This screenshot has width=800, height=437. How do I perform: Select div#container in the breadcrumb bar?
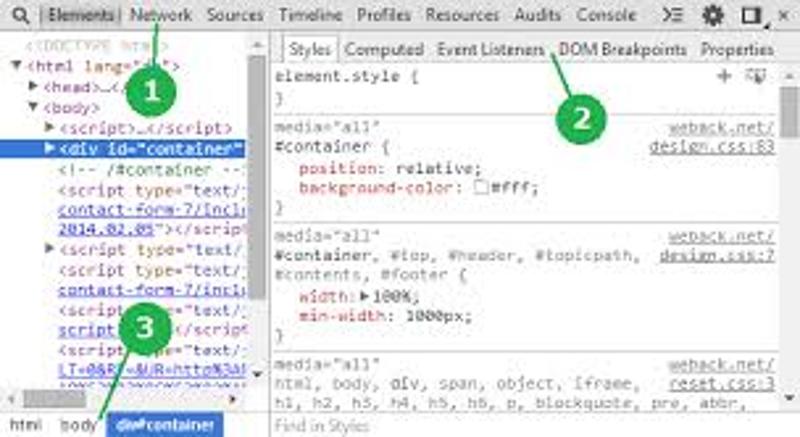click(x=165, y=425)
